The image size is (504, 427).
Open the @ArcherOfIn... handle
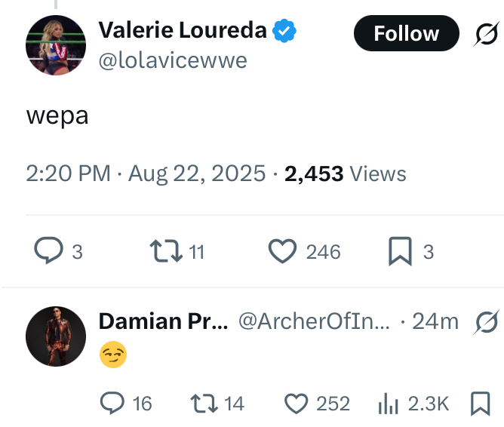tap(315, 321)
